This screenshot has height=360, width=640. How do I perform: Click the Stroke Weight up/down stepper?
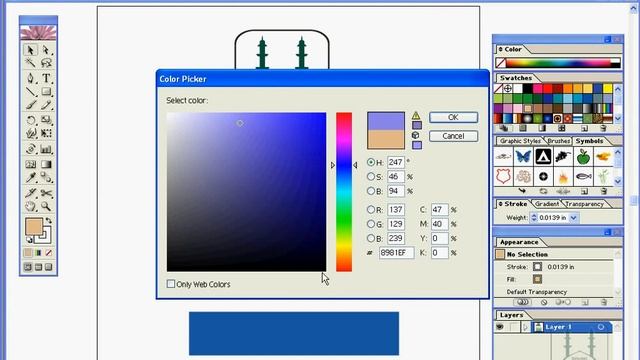(x=533, y=218)
